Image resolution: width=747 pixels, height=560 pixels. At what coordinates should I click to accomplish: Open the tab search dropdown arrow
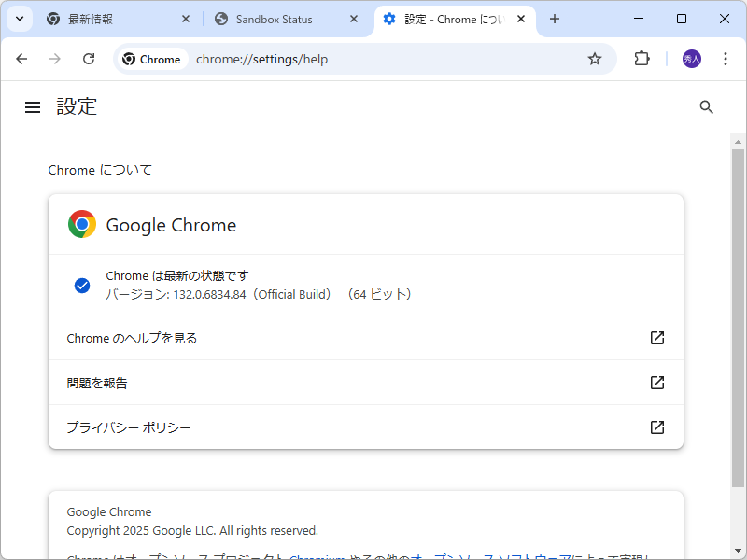click(x=19, y=19)
